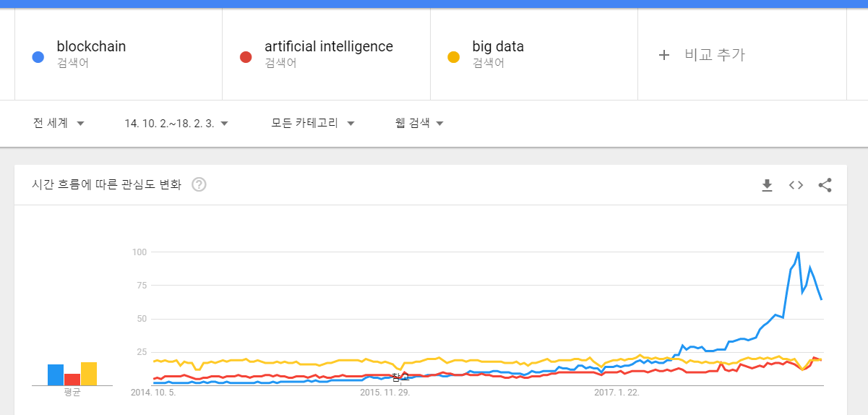868x415 pixels.
Task: Click the 비교 추가 button
Action: [714, 55]
